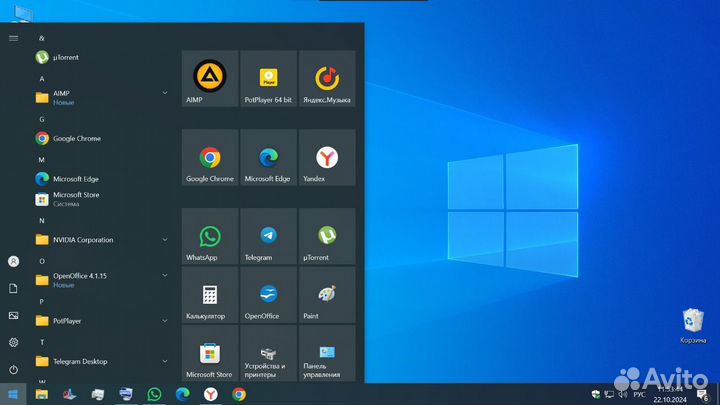Expand the PotPlayer folder chevron
The height and width of the screenshot is (405, 720).
click(164, 321)
